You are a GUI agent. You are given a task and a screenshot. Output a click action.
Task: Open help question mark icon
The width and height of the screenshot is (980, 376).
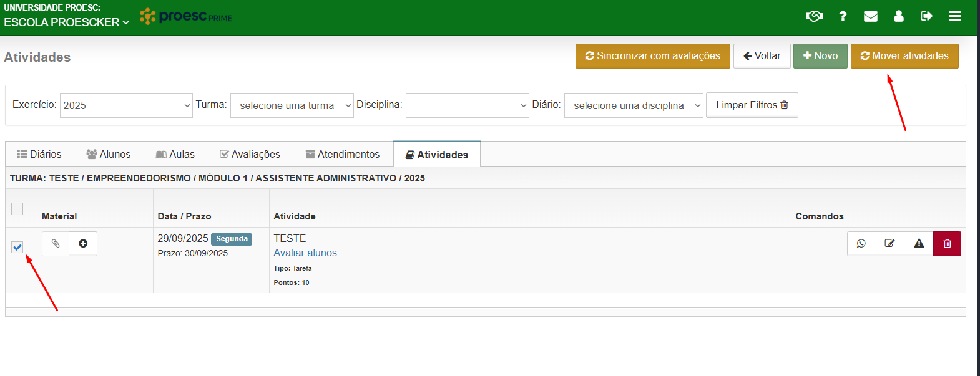843,16
